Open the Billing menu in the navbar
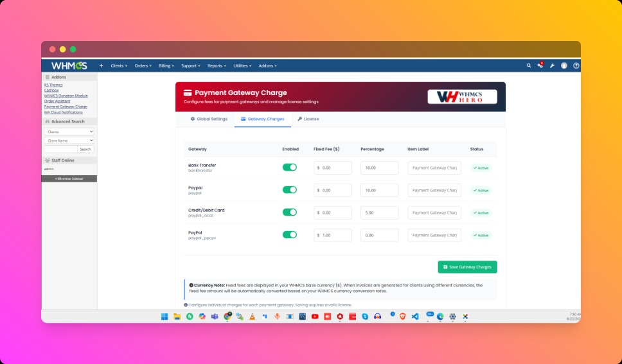This screenshot has height=364, width=622. (166, 65)
